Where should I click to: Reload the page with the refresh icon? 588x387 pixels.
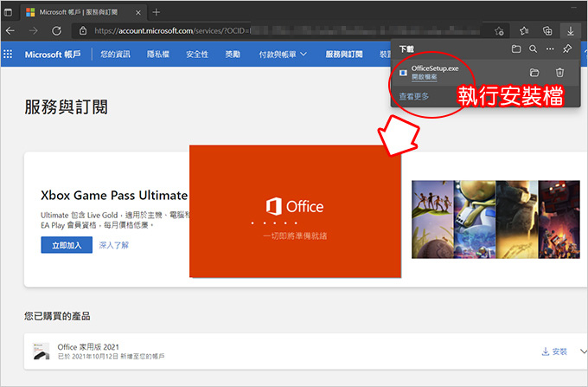coord(56,31)
